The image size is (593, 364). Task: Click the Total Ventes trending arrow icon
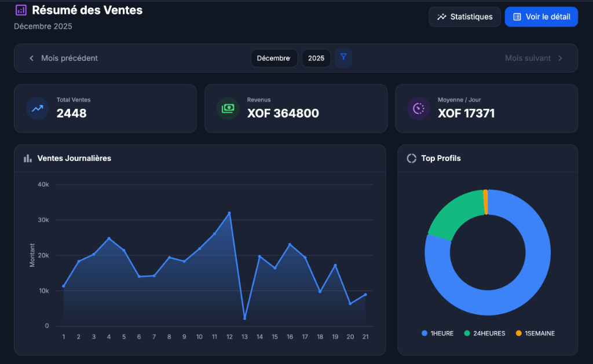coord(37,108)
